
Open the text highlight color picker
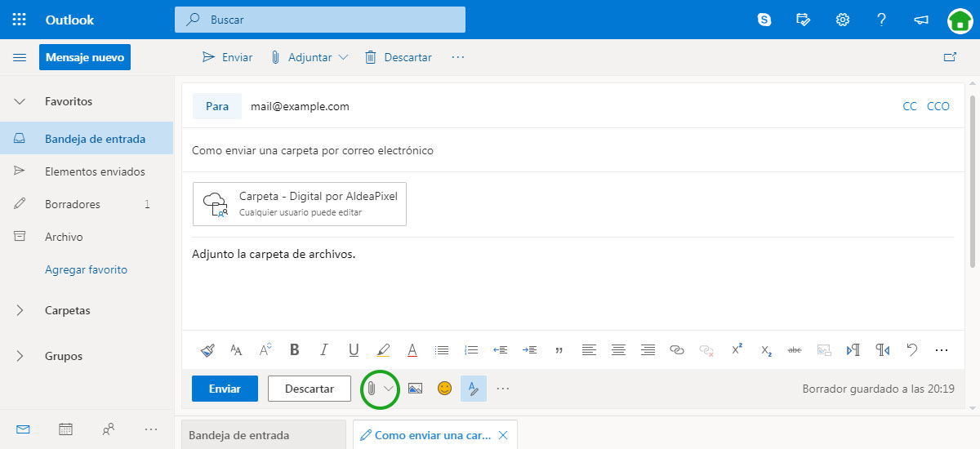coord(383,349)
